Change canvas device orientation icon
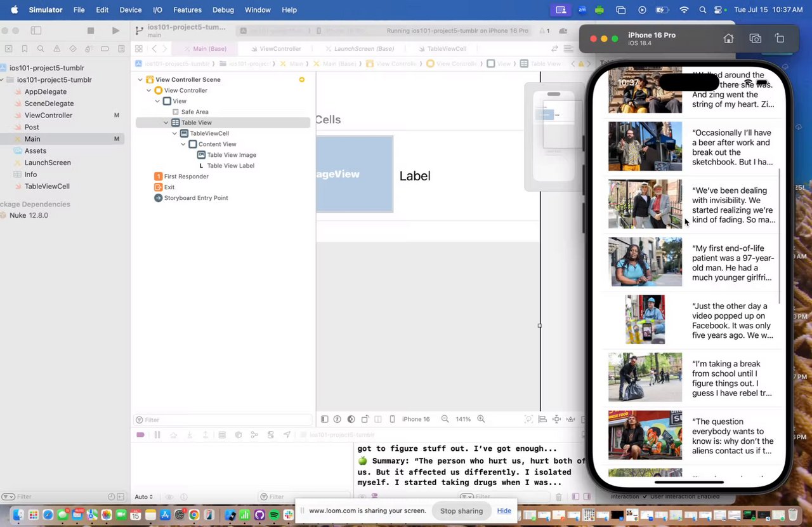 [365, 419]
